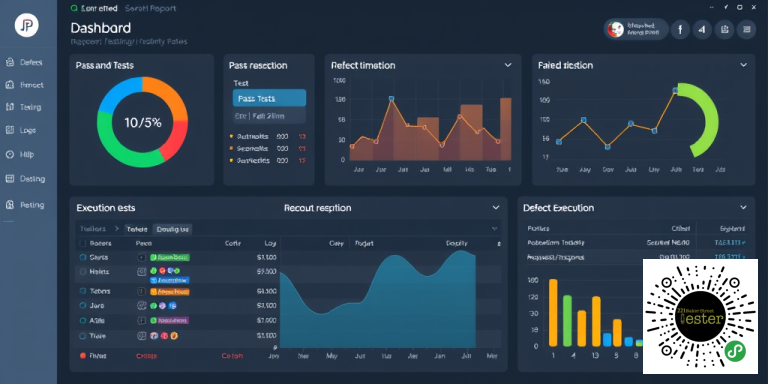
Task: Open the Logs sidebar menu label
Action: coord(27,130)
